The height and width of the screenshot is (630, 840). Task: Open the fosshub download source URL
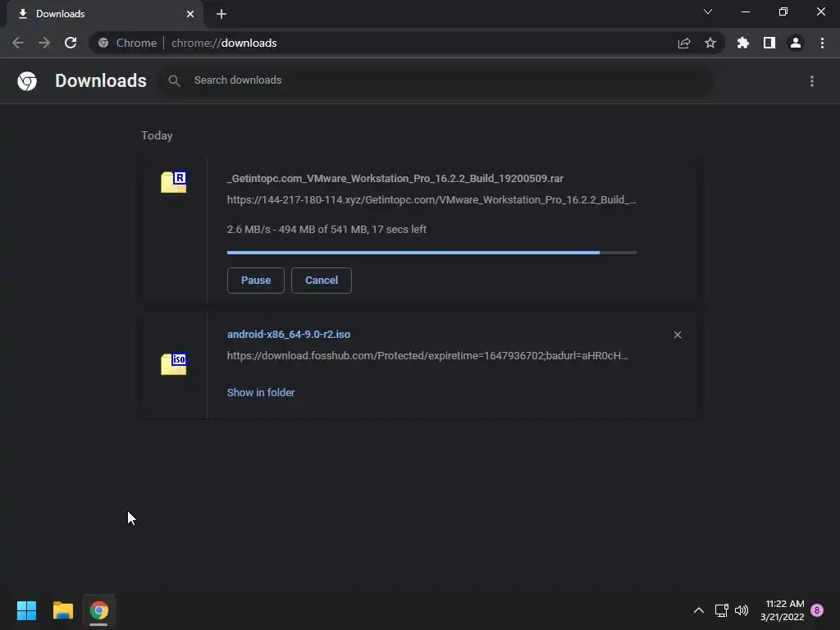click(427, 356)
